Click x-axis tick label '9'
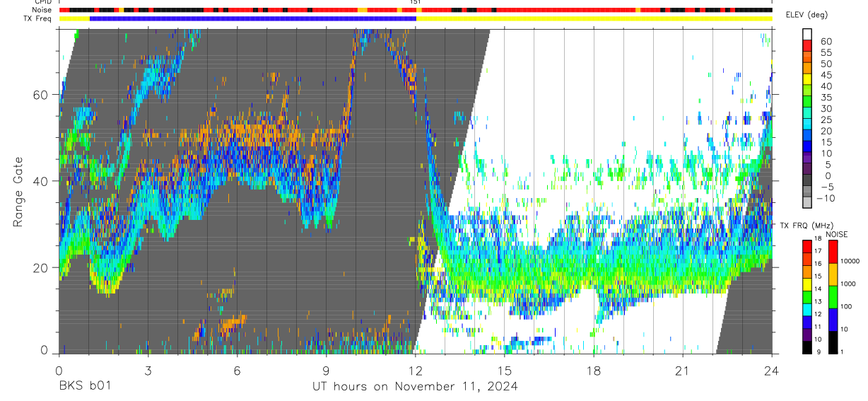 point(326,371)
